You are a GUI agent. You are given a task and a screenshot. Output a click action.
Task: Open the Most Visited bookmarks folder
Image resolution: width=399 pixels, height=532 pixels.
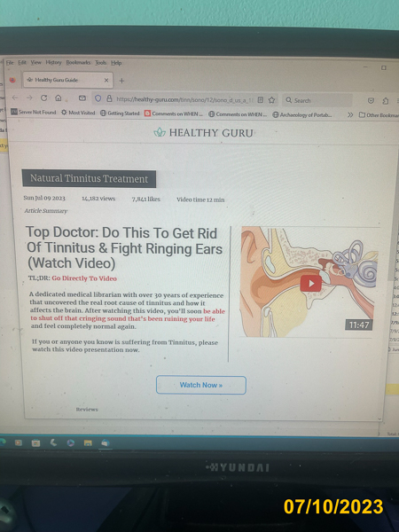tap(78, 113)
